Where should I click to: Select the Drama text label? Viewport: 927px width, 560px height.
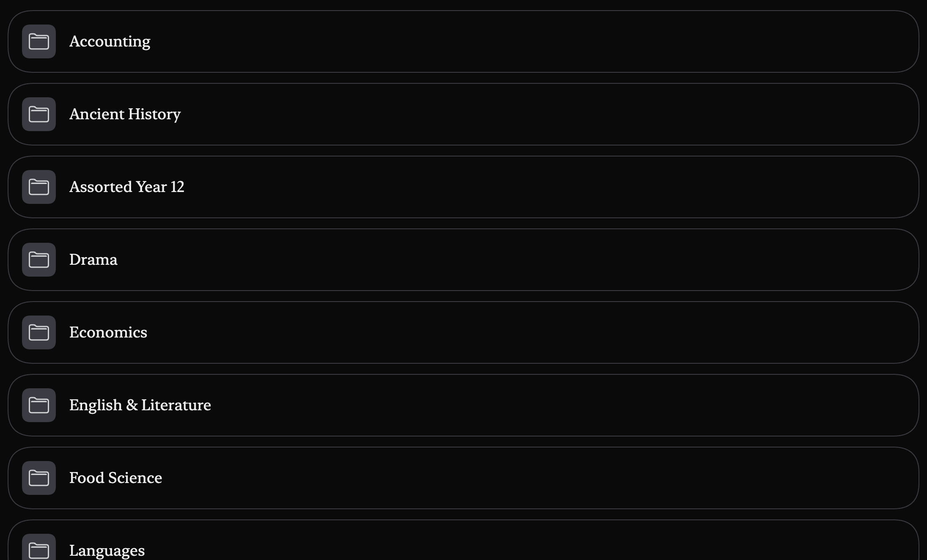[x=93, y=260]
